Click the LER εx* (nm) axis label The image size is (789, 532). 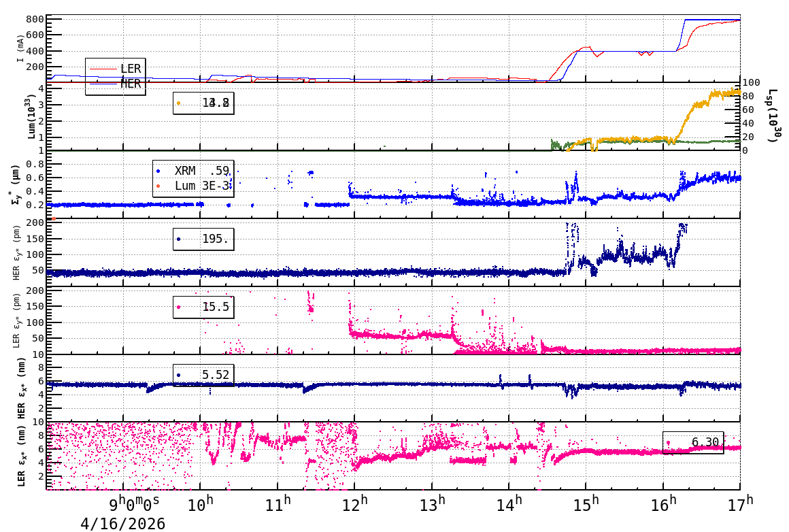[x=22, y=456]
